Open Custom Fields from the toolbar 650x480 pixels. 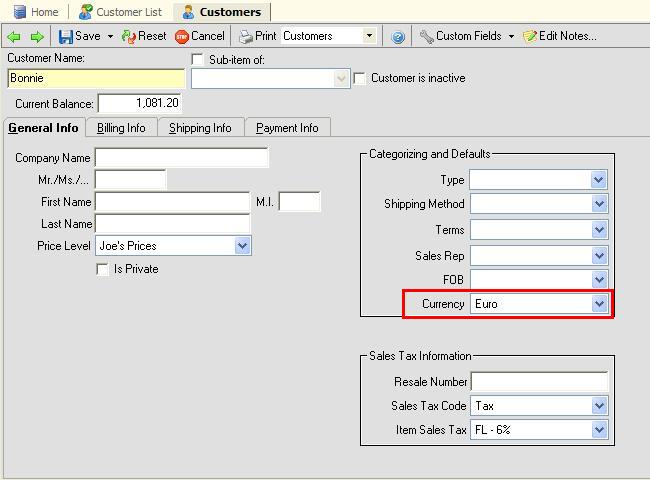point(427,36)
